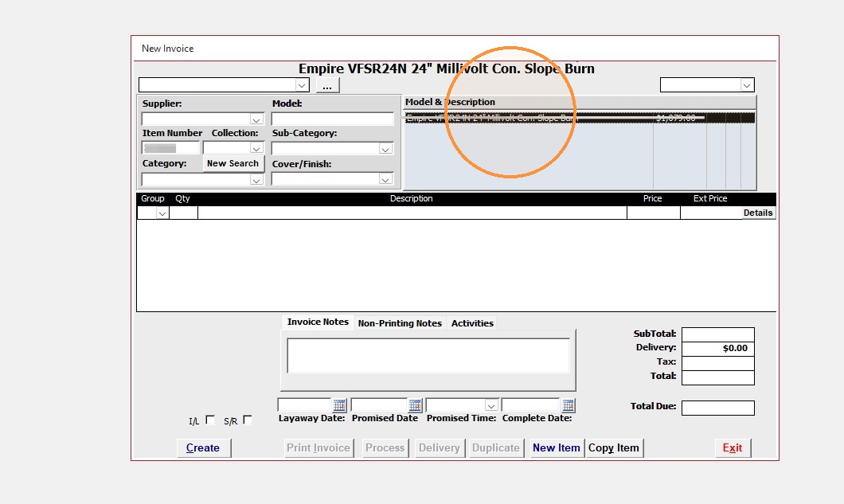This screenshot has height=504, width=844.
Task: Select the highlighted Empire VFSR24N result row
Action: click(579, 118)
